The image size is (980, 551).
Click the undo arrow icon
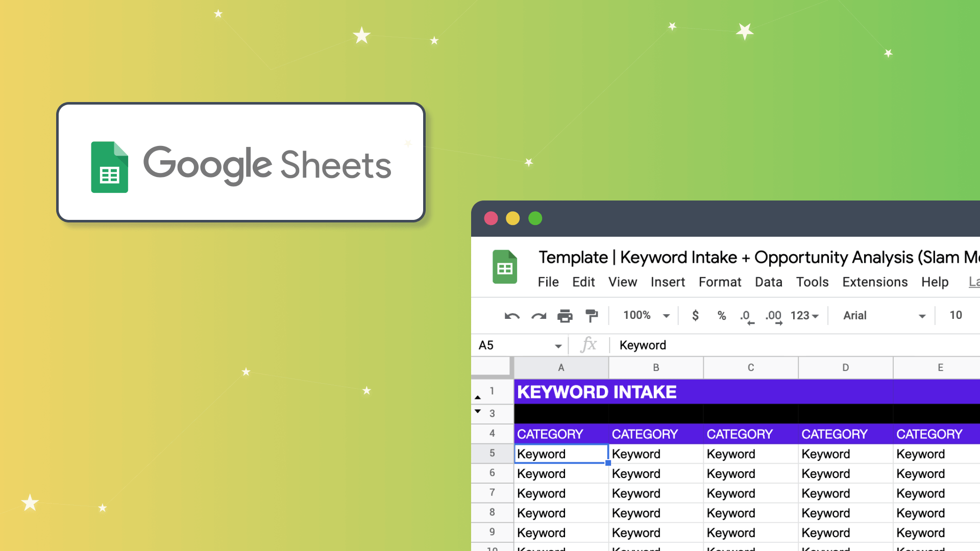[x=512, y=316]
